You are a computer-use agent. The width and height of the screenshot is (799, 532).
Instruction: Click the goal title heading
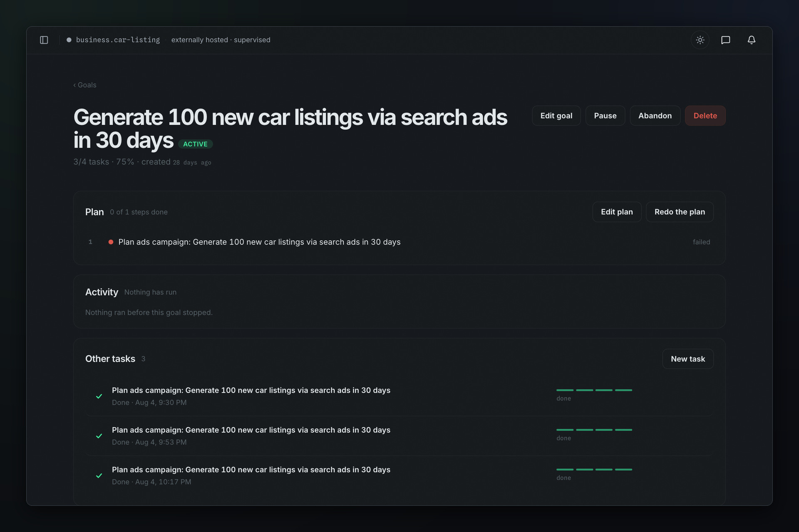[x=290, y=129]
